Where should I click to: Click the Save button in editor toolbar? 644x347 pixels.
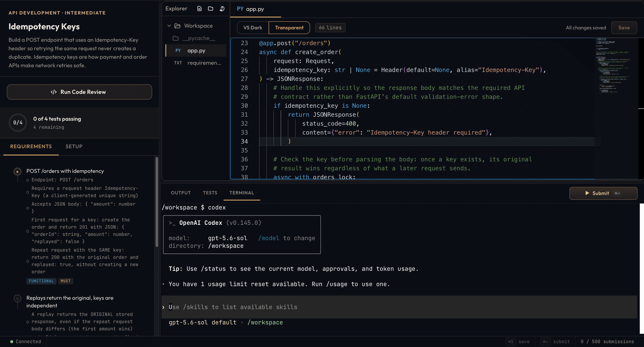tap(624, 28)
